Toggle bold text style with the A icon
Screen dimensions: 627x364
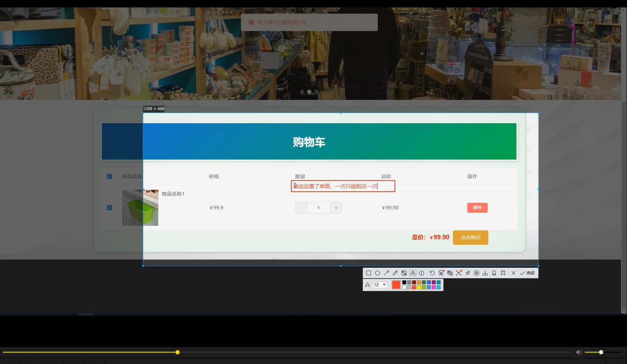click(x=367, y=285)
